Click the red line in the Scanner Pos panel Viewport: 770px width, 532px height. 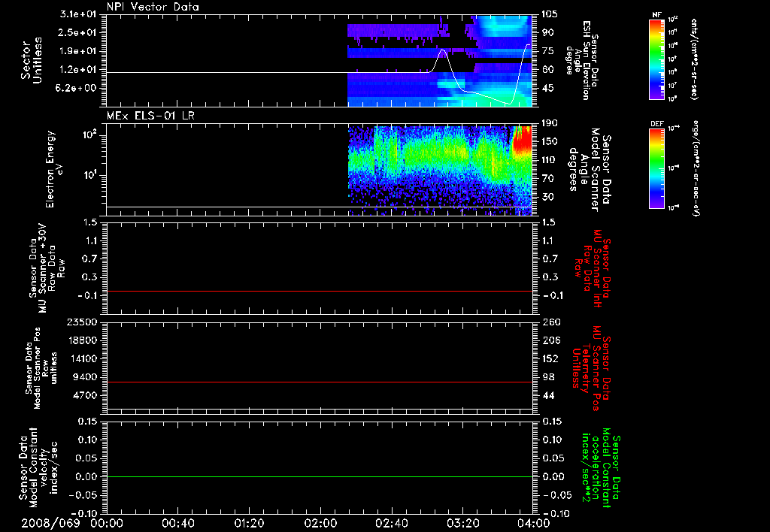320,382
